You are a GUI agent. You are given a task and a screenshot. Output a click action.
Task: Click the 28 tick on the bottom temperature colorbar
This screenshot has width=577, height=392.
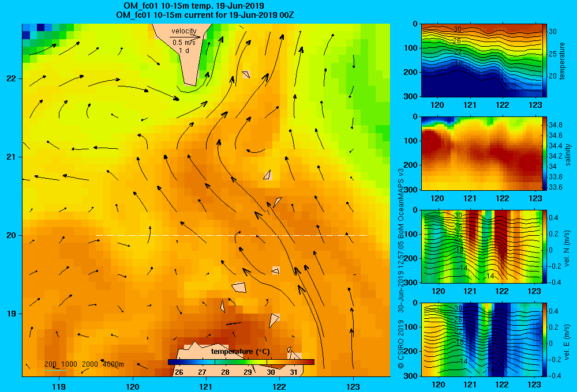coord(225,372)
